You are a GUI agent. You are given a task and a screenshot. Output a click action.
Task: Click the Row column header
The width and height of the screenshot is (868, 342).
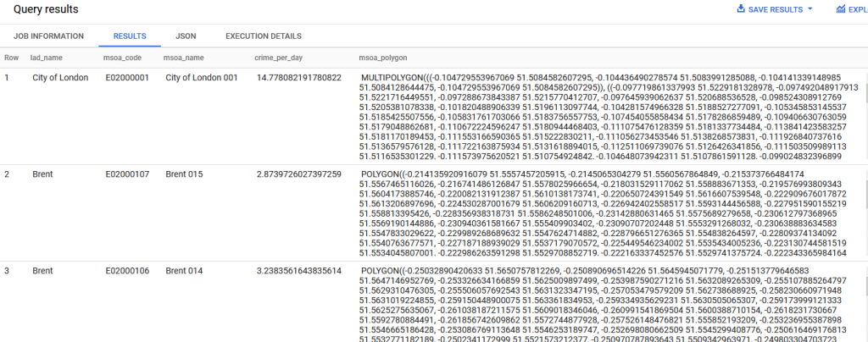[x=10, y=58]
